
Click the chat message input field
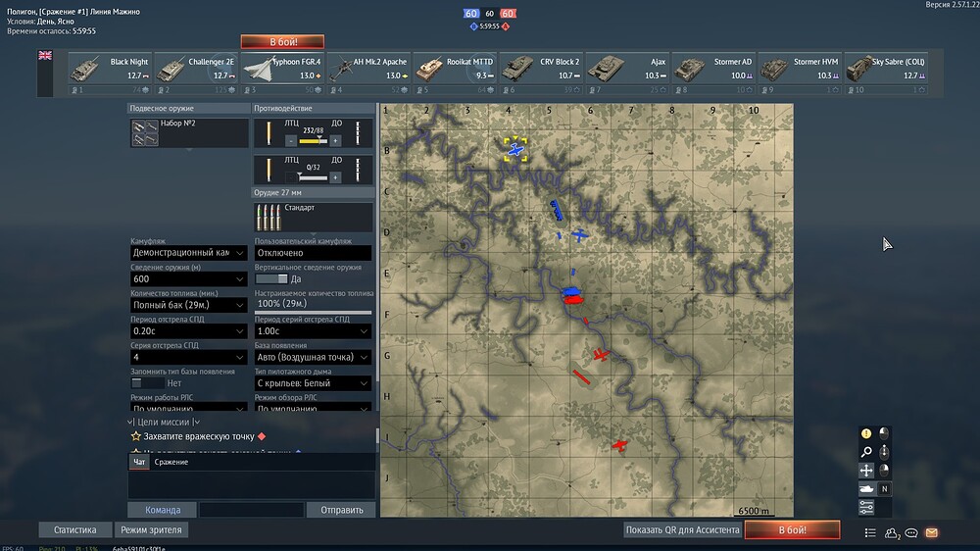(x=251, y=510)
